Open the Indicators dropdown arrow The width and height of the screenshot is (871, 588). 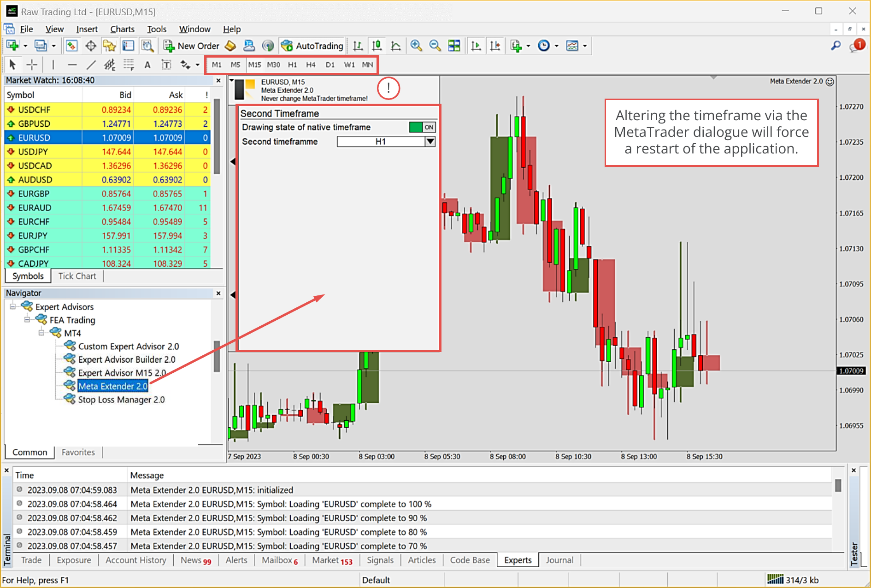[x=528, y=46]
